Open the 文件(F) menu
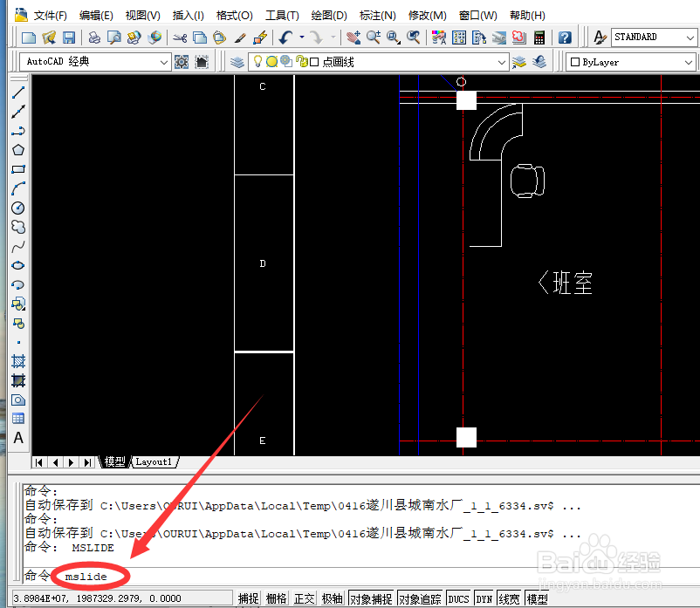Screen dimensions: 700x608 click(50, 16)
